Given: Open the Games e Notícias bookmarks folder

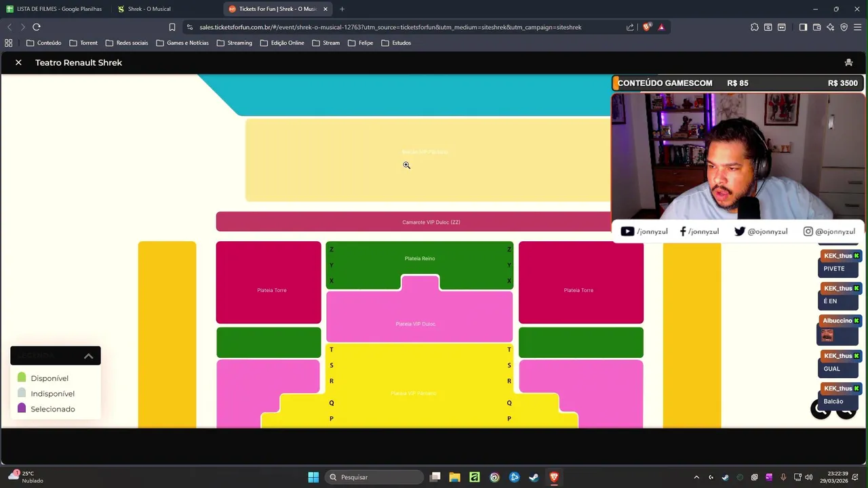Looking at the screenshot, I should click(x=182, y=43).
